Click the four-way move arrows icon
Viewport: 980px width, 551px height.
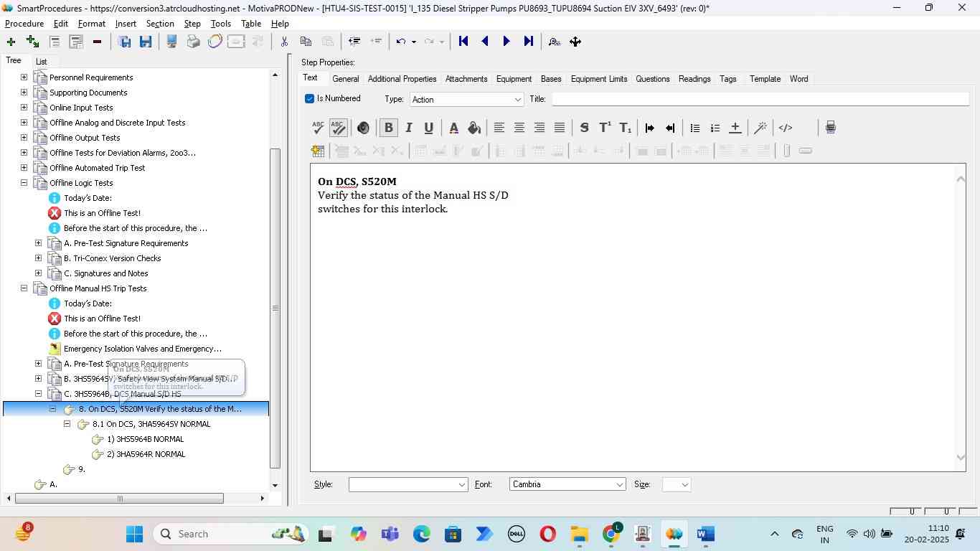pos(575,42)
